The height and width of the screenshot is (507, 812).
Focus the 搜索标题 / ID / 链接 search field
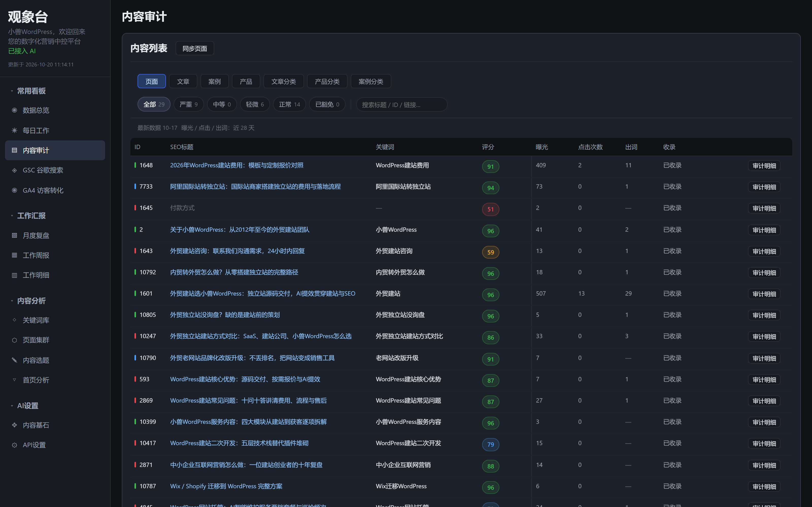point(402,105)
